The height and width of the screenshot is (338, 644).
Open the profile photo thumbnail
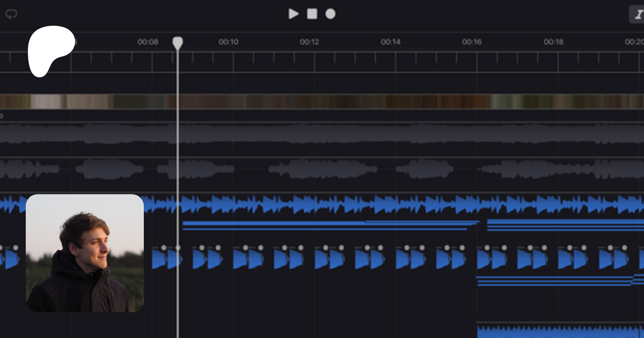pyautogui.click(x=85, y=253)
